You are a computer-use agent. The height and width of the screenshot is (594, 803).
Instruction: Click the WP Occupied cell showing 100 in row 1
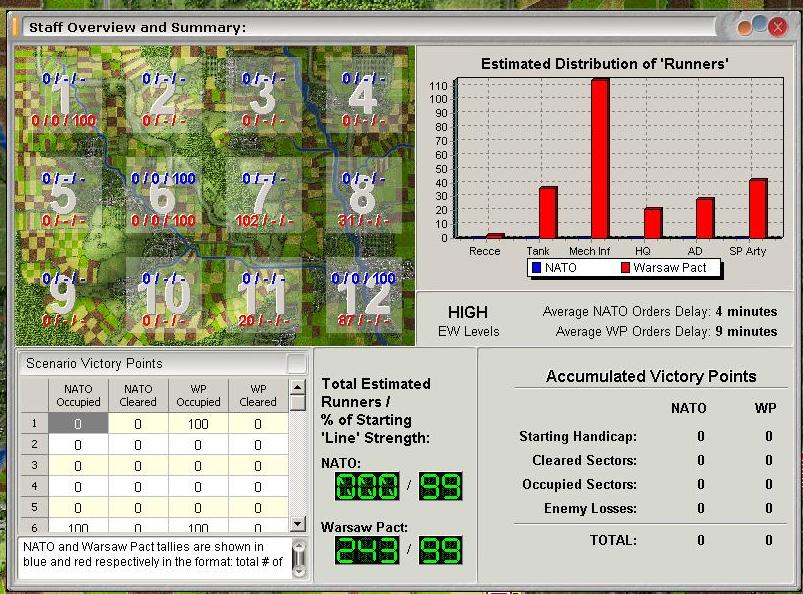click(x=198, y=423)
